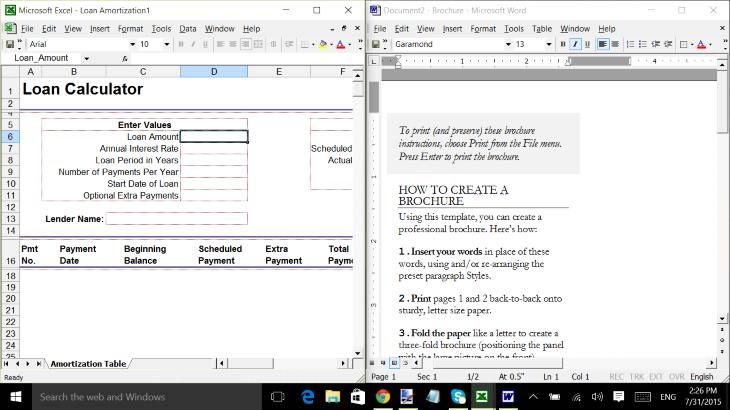
Task: Enable Align Left in Word toolbar
Action: coord(602,44)
